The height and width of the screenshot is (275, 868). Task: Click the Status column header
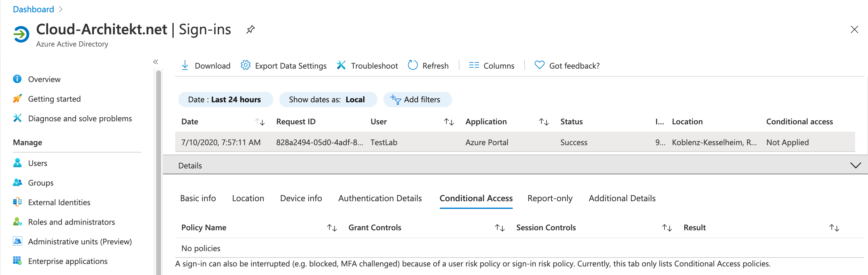[x=571, y=122]
